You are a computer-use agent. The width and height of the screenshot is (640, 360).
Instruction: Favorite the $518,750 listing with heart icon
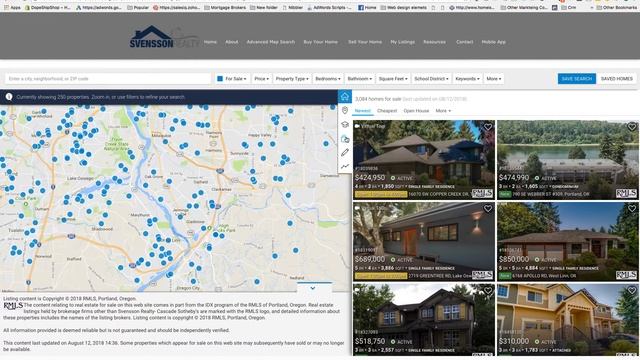click(x=488, y=290)
